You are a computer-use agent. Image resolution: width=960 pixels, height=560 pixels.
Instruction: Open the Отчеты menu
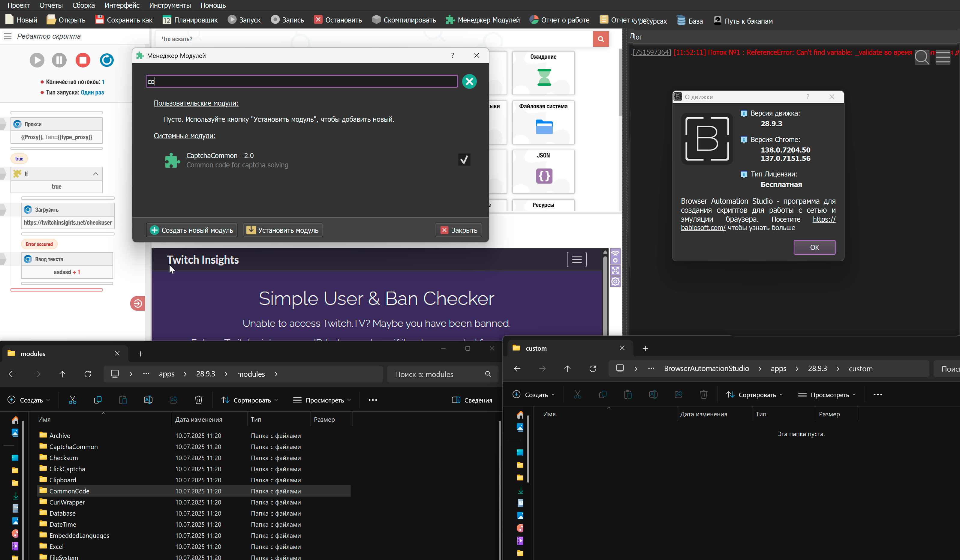51,5
